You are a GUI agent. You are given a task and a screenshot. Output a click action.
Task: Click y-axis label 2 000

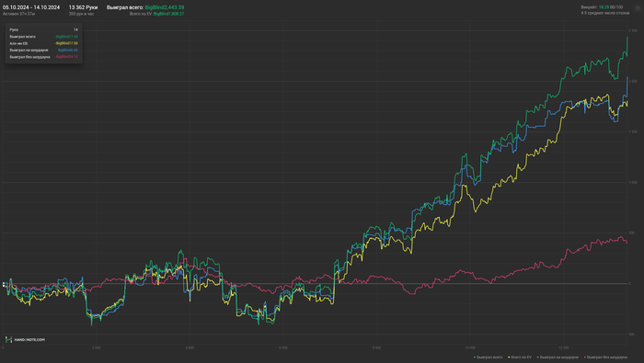(x=633, y=81)
